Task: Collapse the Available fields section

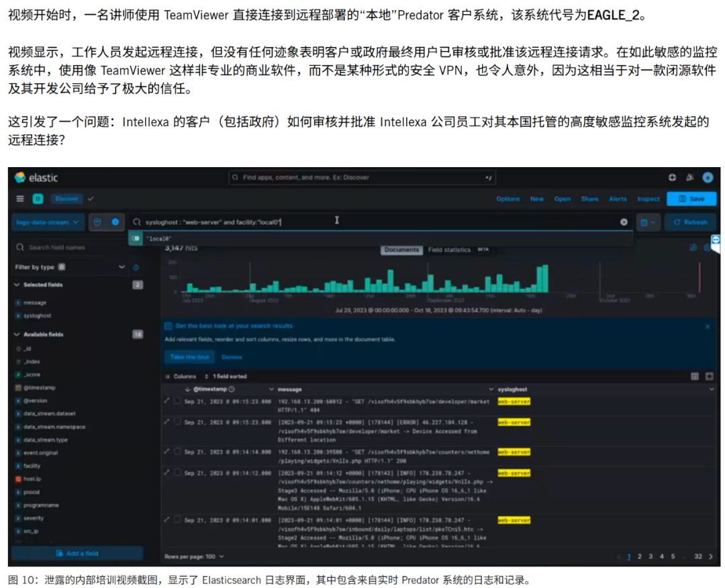Action: click(x=17, y=334)
